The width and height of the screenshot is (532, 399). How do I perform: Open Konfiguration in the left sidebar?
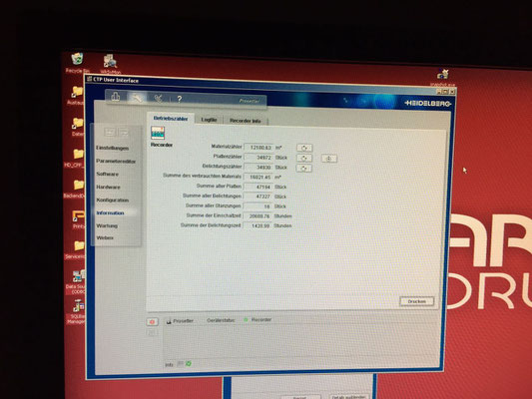click(x=113, y=200)
